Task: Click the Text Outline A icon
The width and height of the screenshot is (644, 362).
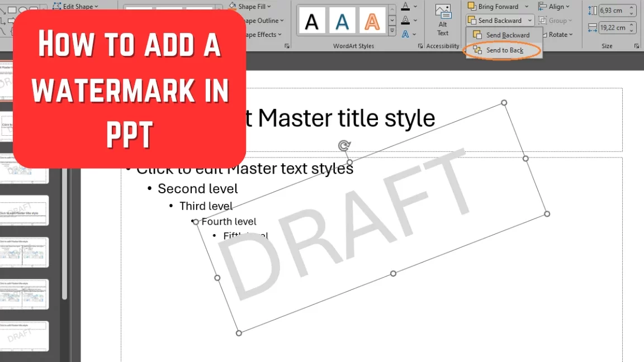Action: tap(405, 20)
